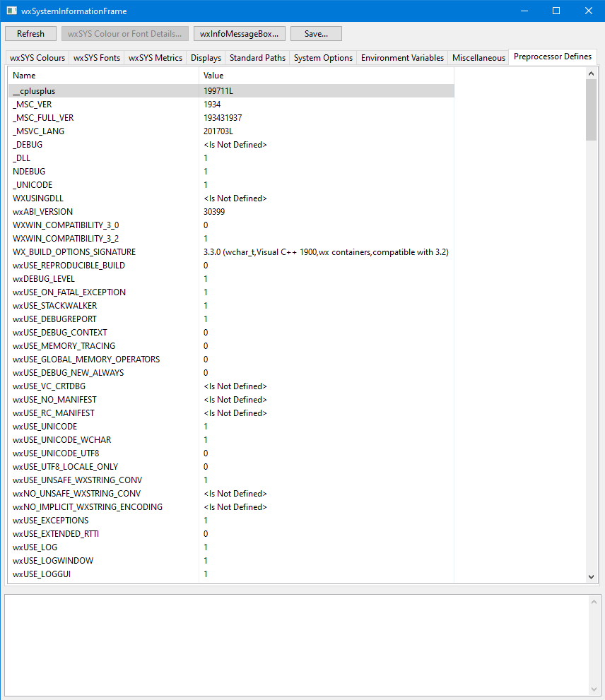Screen dimensions: 605x700
Task: Select the wxUSE_EXCEPTIONS row
Action: click(231, 521)
